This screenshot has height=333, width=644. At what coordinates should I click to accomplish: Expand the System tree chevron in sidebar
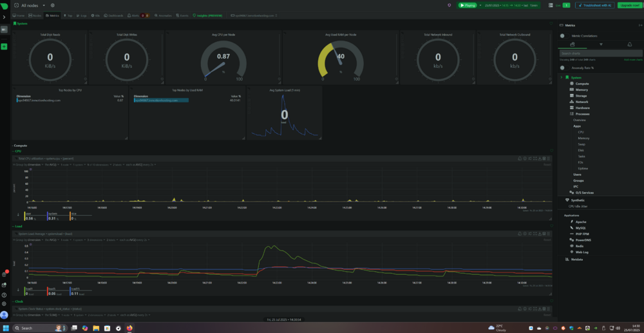coord(562,77)
